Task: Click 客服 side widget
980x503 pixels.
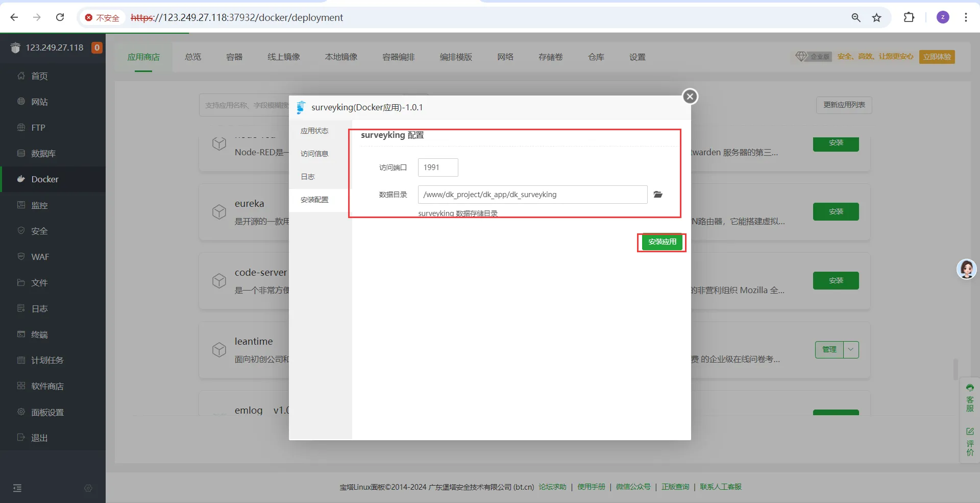Action: coord(970,397)
